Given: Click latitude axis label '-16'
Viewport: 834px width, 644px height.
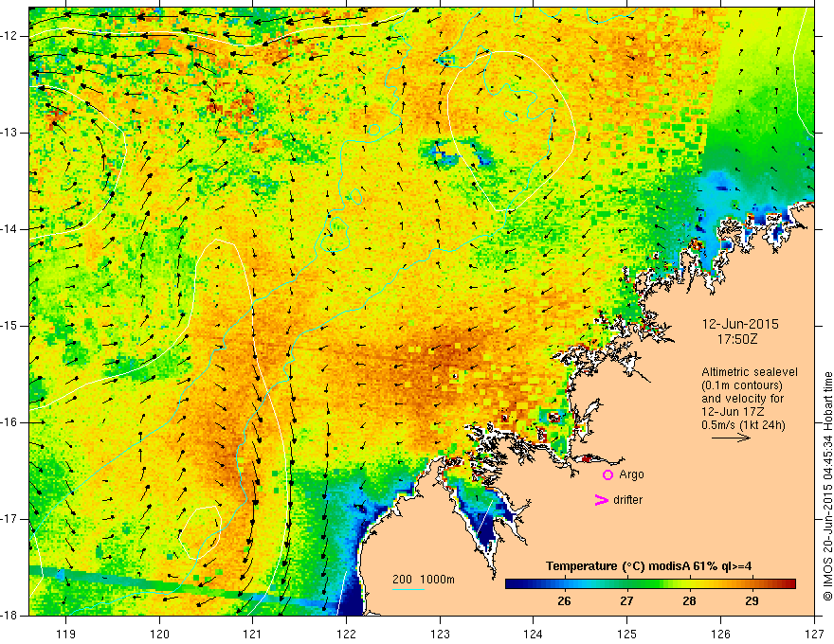Looking at the screenshot, I should pyautogui.click(x=9, y=422).
